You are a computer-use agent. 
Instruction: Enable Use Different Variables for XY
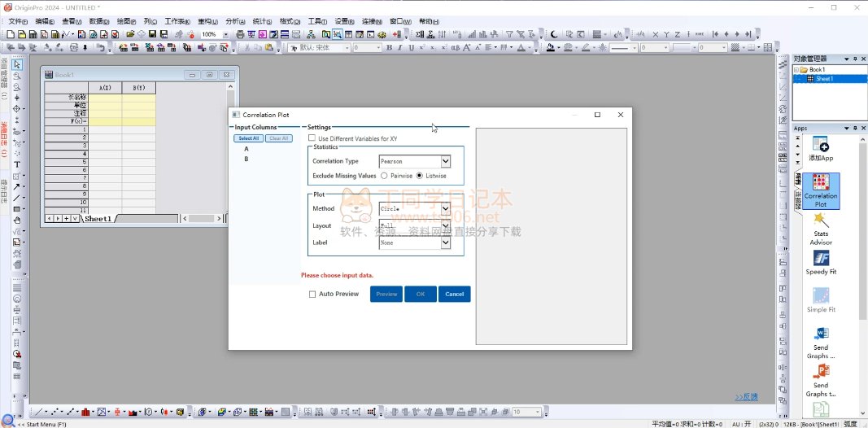click(312, 138)
